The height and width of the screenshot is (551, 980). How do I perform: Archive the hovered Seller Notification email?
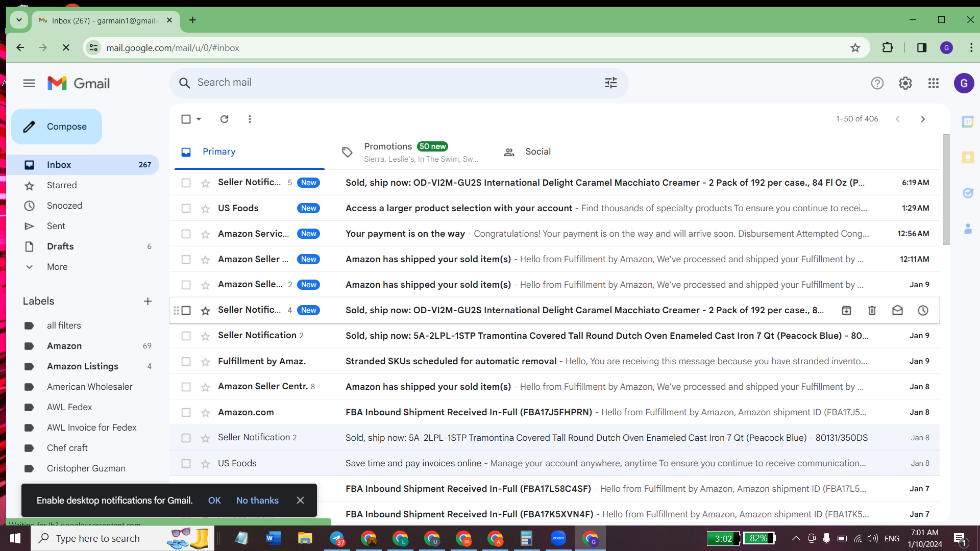point(846,310)
